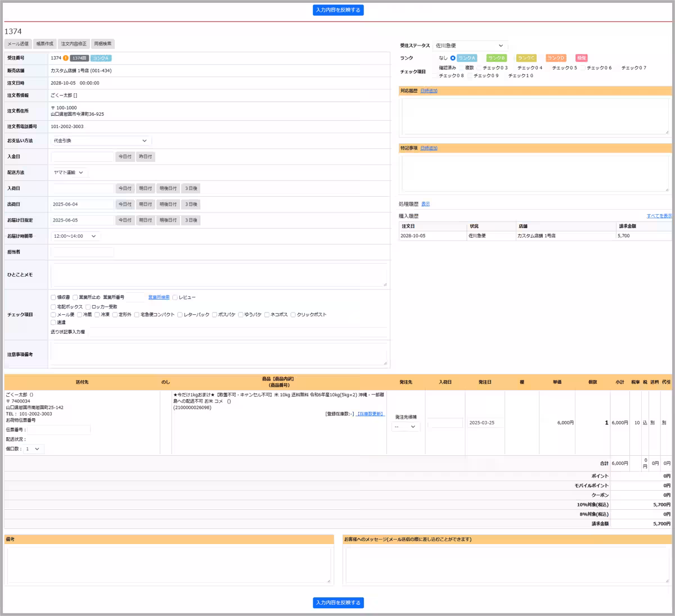Check the 領収書 checkbox
Screen dimensions: 675x616
(x=53, y=297)
